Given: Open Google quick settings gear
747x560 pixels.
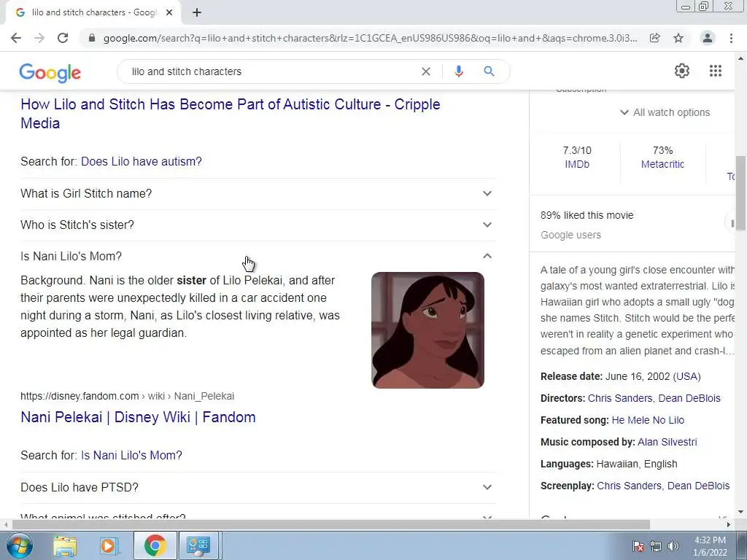Looking at the screenshot, I should (x=682, y=71).
